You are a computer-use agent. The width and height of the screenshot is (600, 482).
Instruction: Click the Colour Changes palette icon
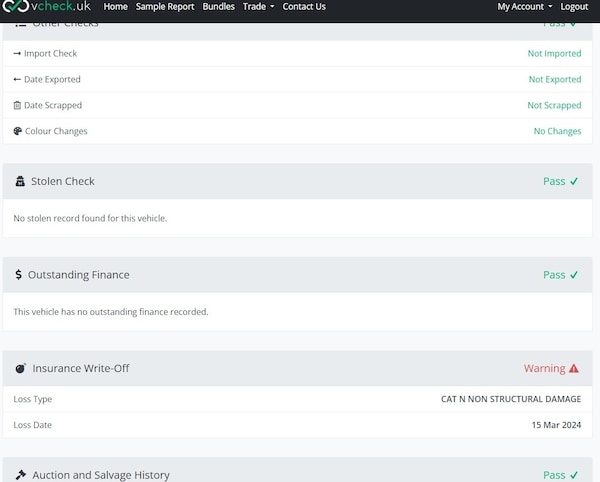pos(17,131)
